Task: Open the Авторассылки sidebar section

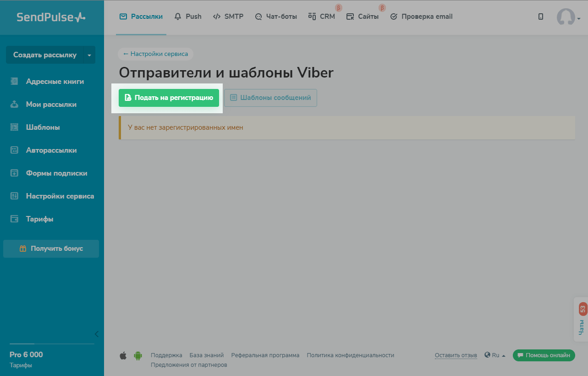Action: pos(50,150)
